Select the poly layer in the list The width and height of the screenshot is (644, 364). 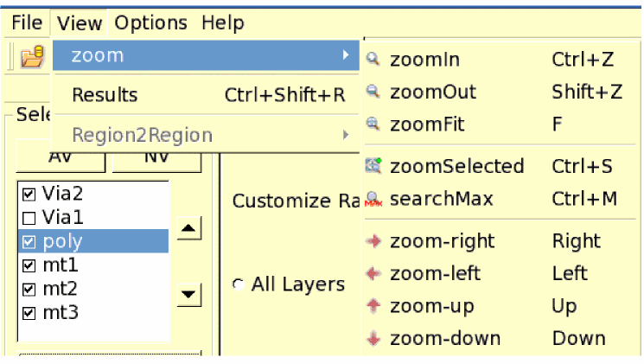(63, 241)
